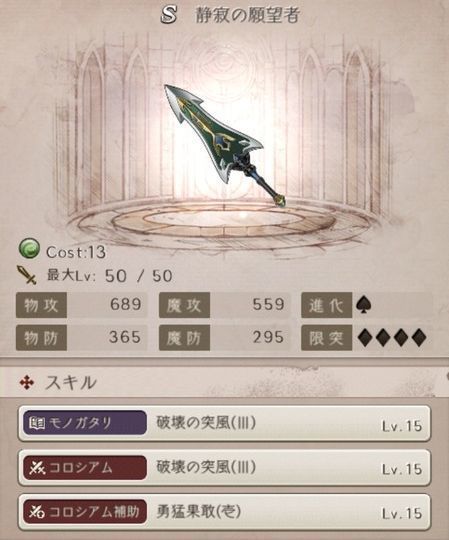Click the crossed swords icon on コロシアム badge
Image resolution: width=449 pixels, height=540 pixels.
37,467
